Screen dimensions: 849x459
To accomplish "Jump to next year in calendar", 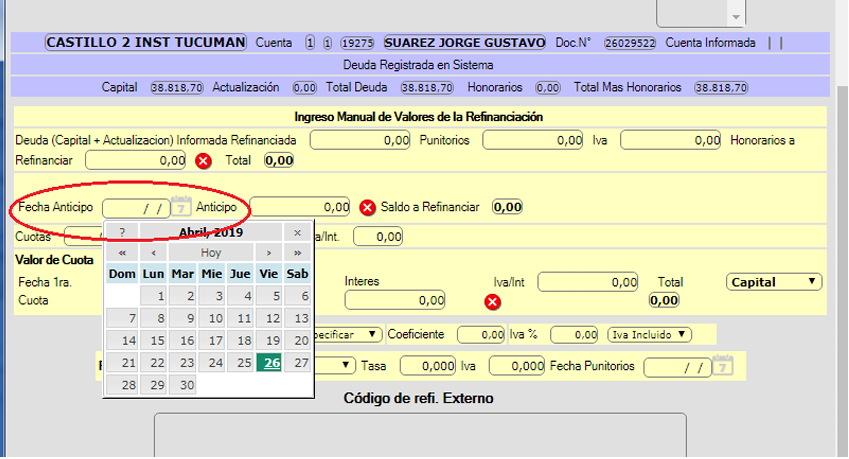I will point(297,253).
